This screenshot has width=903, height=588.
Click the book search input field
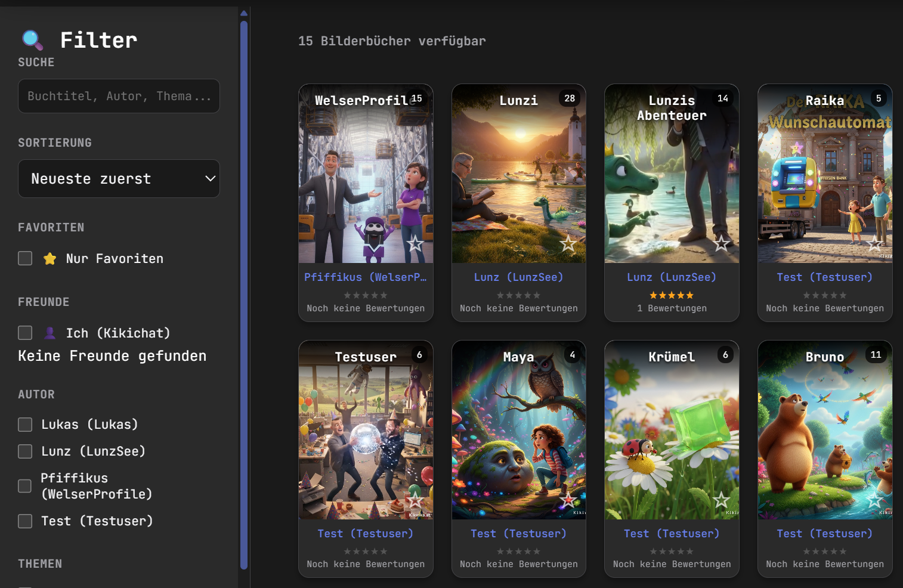point(119,96)
